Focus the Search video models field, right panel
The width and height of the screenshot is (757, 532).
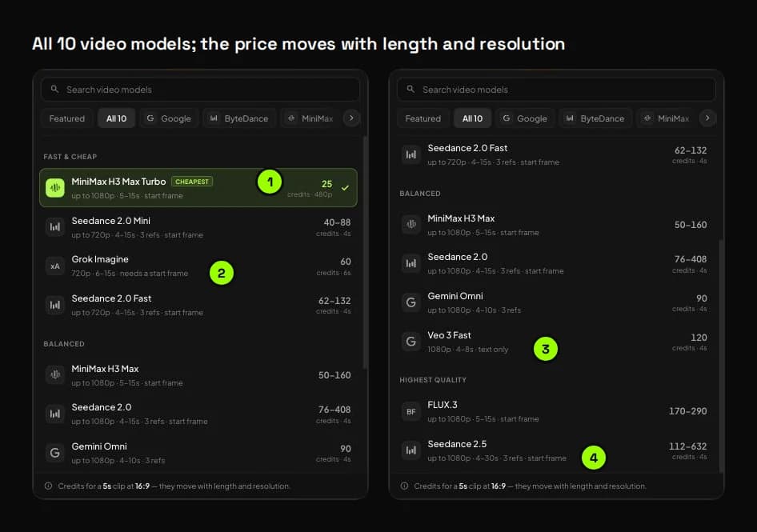coord(556,90)
